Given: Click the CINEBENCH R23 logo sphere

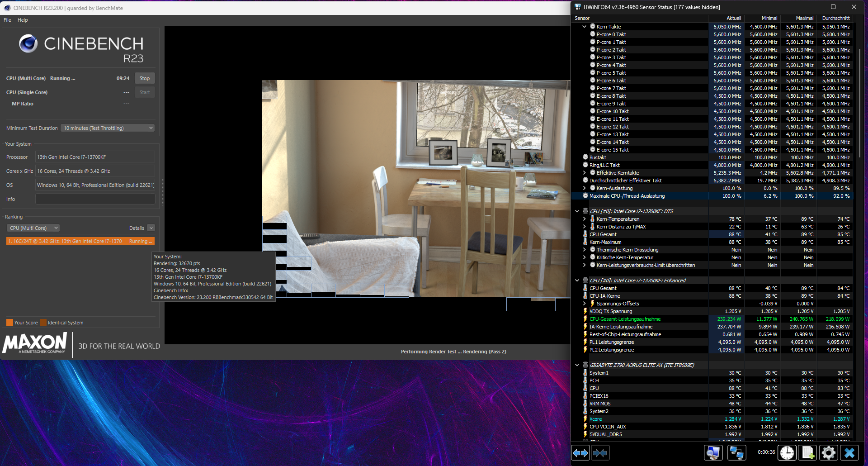Looking at the screenshot, I should pos(28,43).
